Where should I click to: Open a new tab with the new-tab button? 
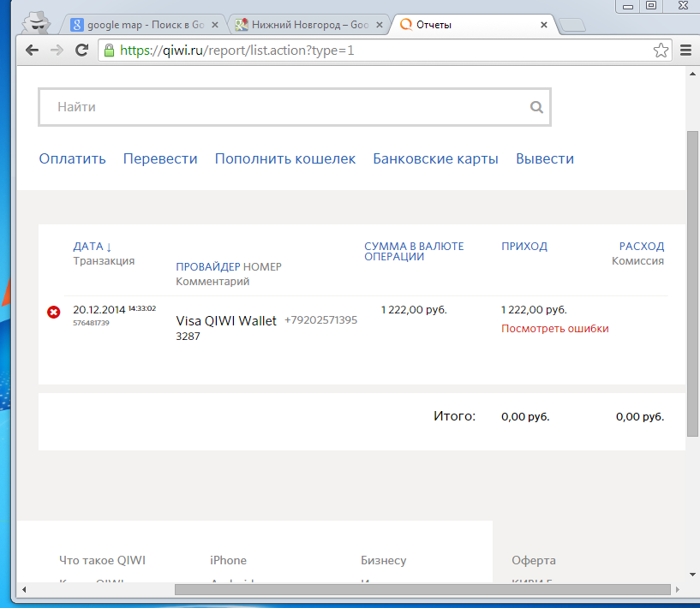pyautogui.click(x=572, y=26)
